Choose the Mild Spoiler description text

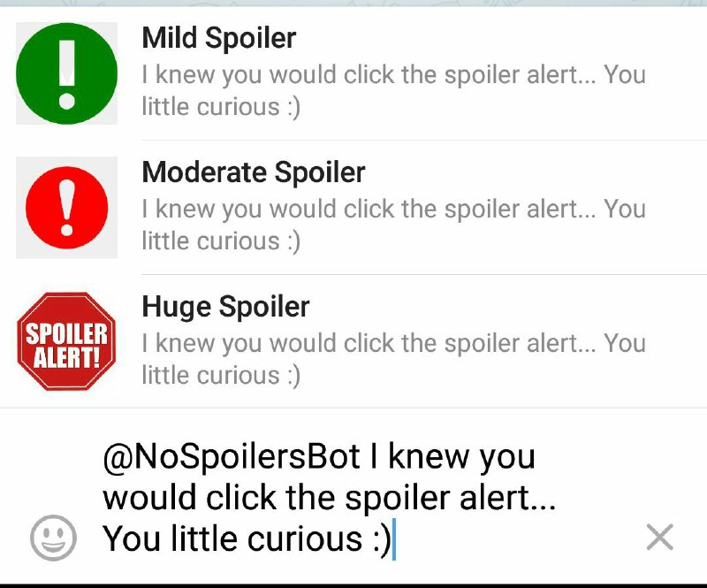click(x=393, y=90)
